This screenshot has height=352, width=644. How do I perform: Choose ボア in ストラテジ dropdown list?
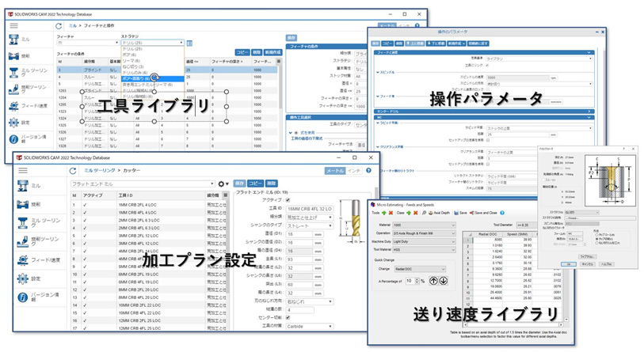[153, 55]
